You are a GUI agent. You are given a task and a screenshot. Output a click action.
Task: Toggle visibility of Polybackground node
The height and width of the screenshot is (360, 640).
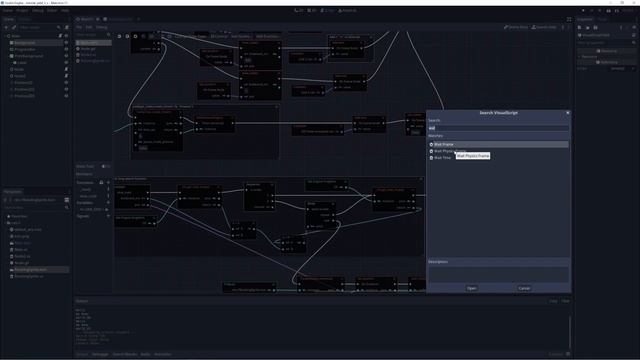click(x=67, y=56)
